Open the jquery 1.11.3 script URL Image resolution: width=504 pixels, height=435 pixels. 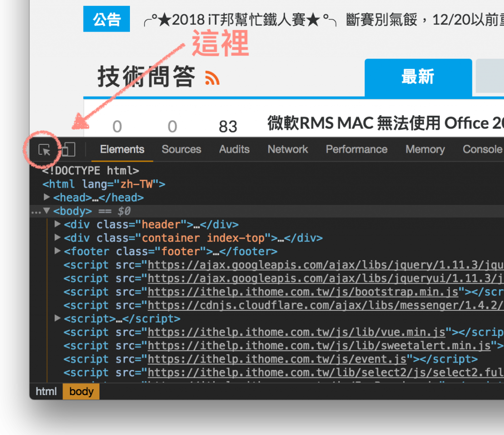click(325, 265)
